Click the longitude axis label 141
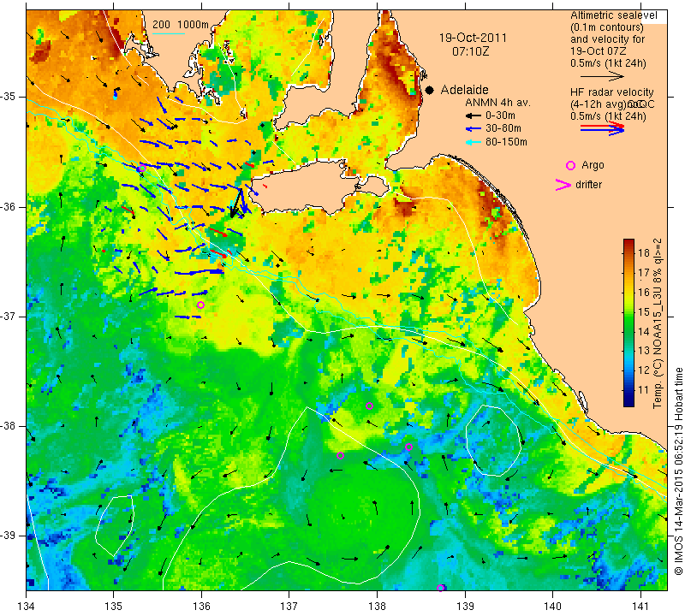Screen dimensions: 685x616 tap(640, 606)
